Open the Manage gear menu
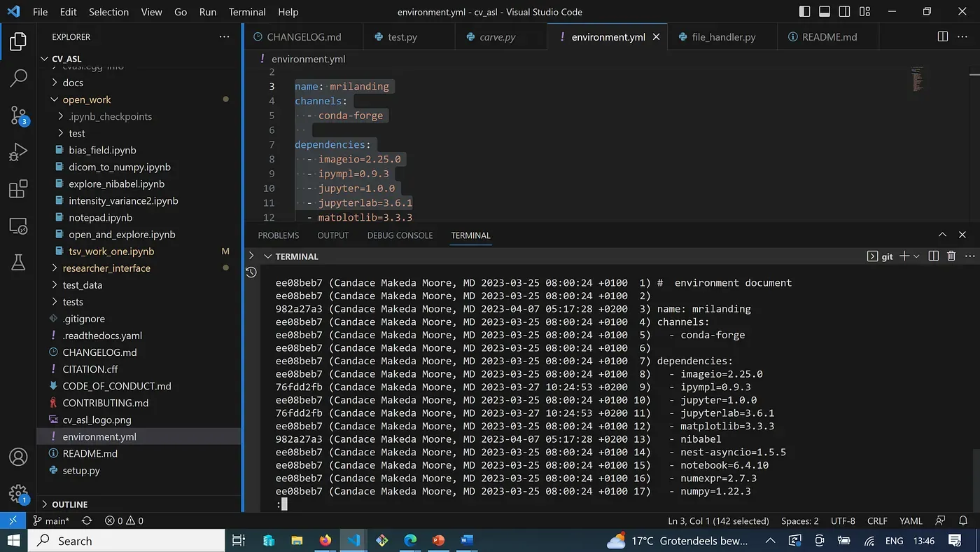The height and width of the screenshot is (552, 980). [x=18, y=493]
